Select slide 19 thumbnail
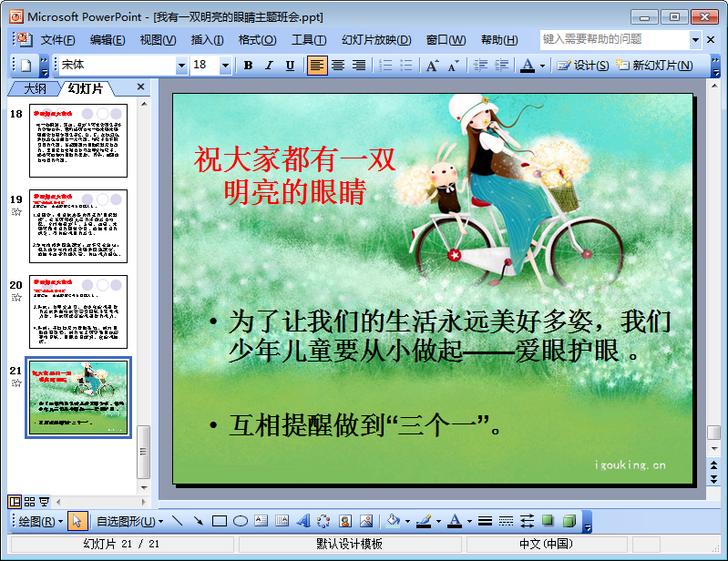This screenshot has width=728, height=561. (78, 226)
